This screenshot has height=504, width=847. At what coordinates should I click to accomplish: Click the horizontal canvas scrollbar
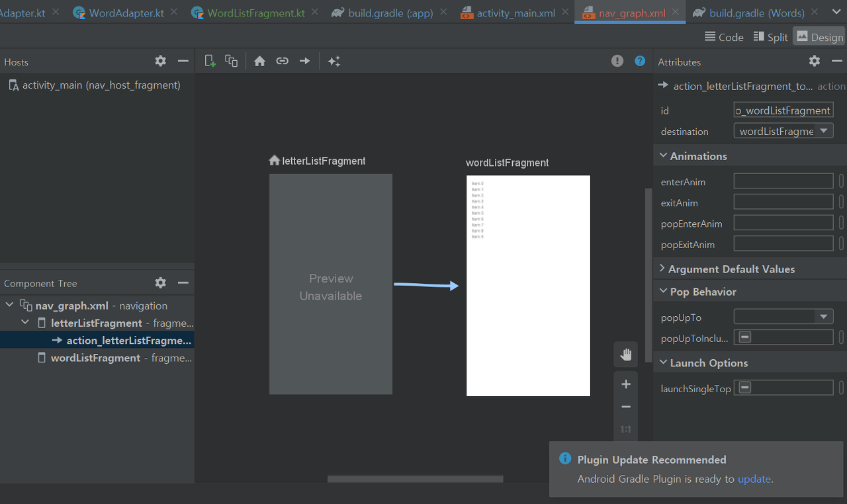point(416,479)
